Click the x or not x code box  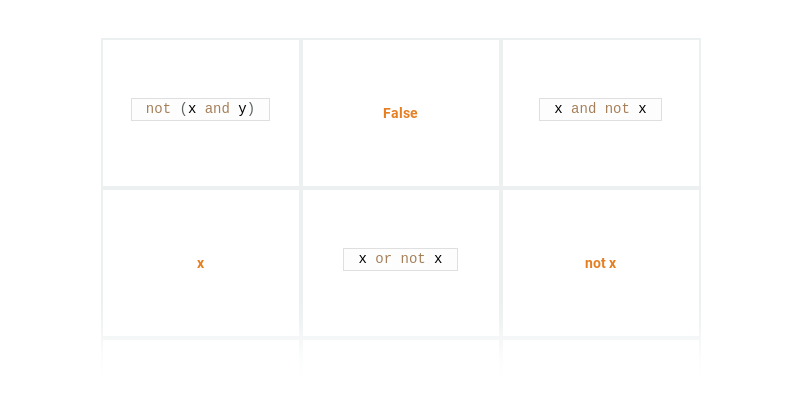(x=401, y=259)
